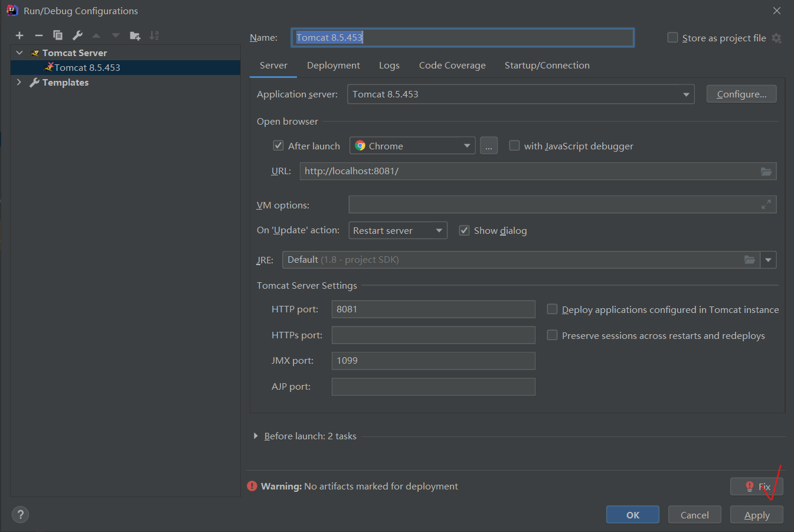This screenshot has width=794, height=532.
Task: Collapse the Tomcat Server tree node
Action: tap(19, 53)
